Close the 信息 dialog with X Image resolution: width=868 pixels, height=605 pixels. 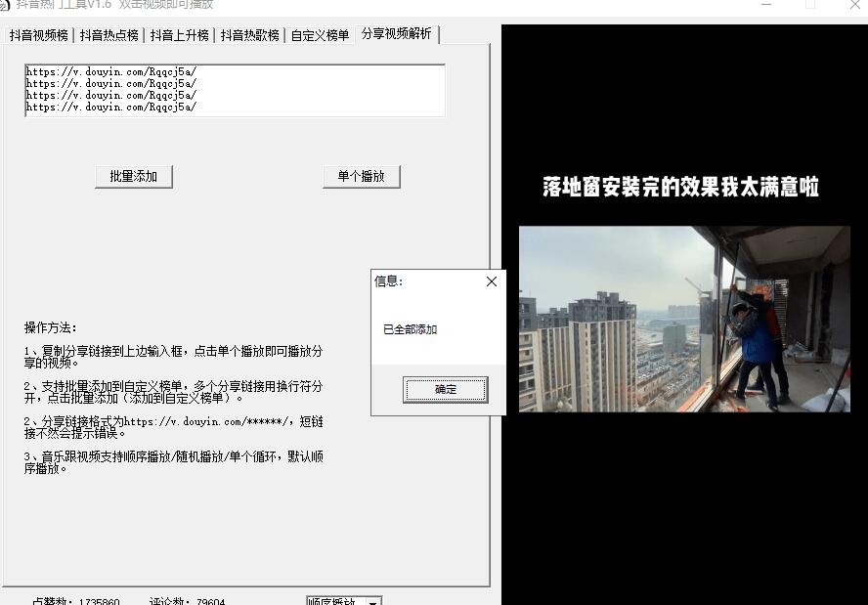click(492, 281)
